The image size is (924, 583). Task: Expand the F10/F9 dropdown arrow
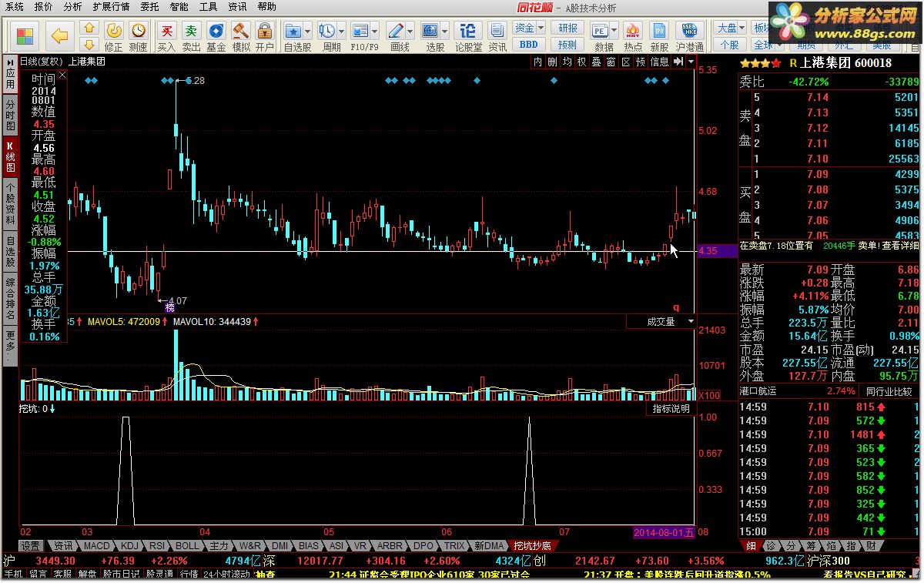375,32
